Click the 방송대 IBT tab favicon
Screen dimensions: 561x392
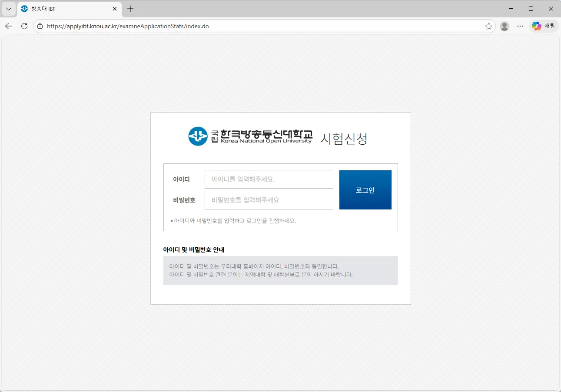pyautogui.click(x=24, y=9)
